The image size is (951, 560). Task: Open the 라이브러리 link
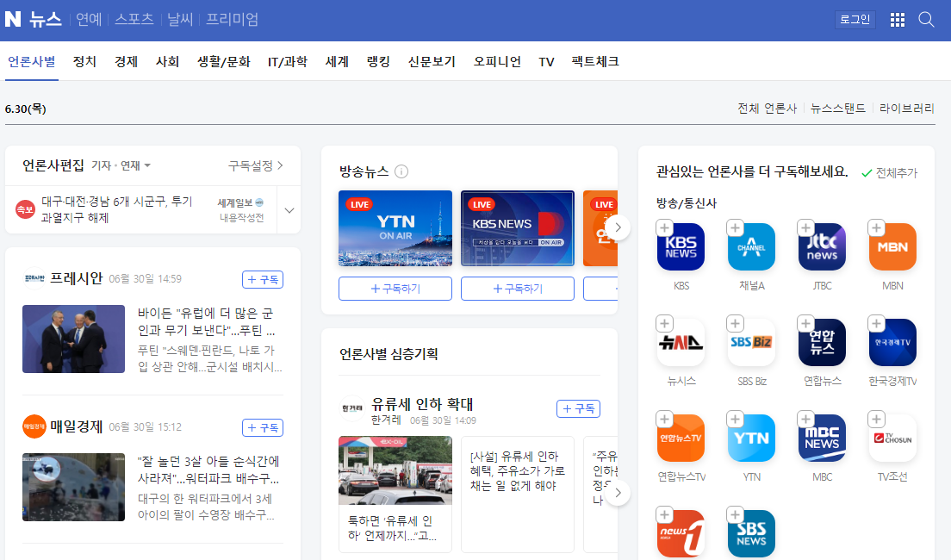click(907, 109)
